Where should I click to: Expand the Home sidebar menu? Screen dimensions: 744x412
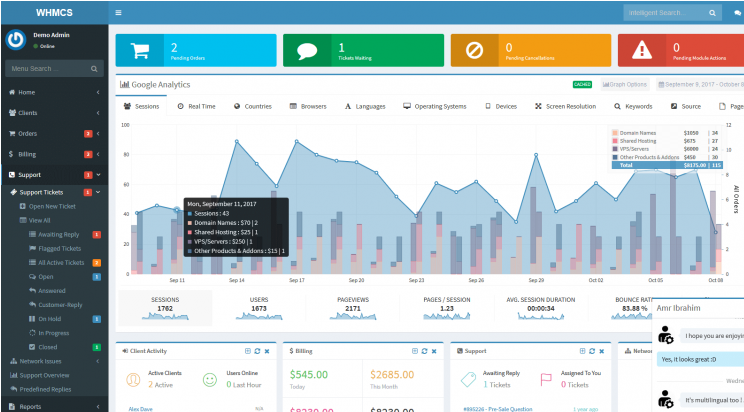[54, 93]
